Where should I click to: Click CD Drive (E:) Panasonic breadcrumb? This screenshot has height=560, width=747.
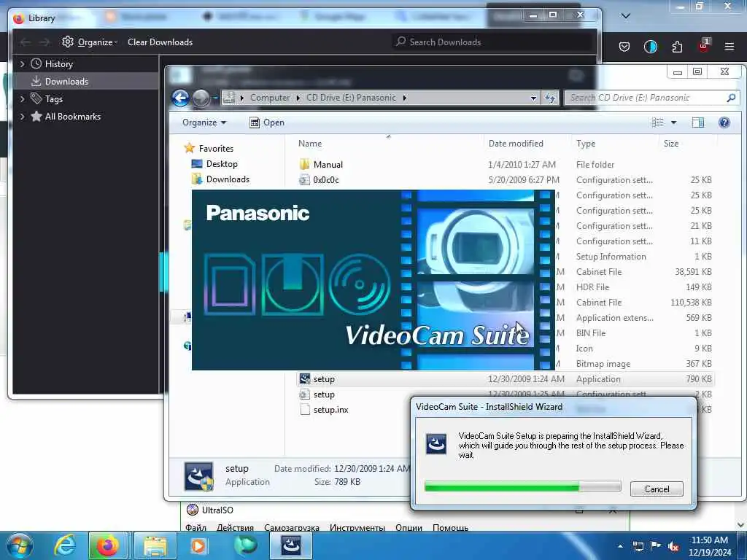coord(351,98)
